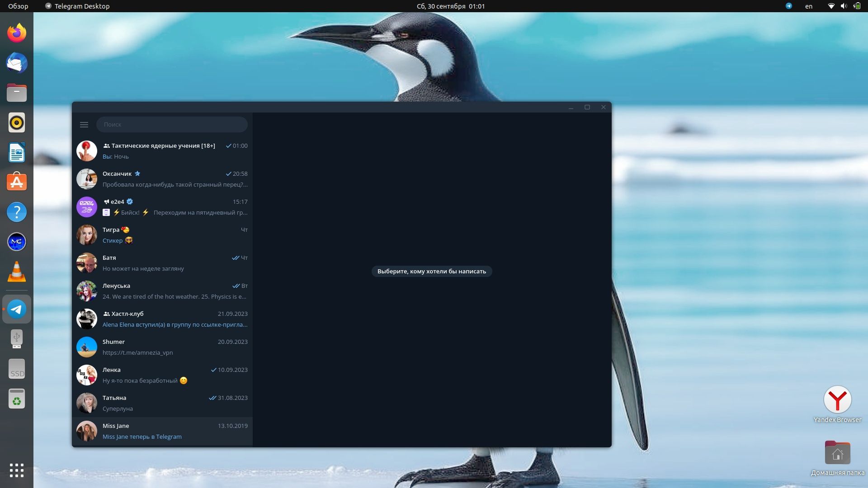Open chat with Ленуська
Viewport: 868px width, 488px height.
(162, 291)
